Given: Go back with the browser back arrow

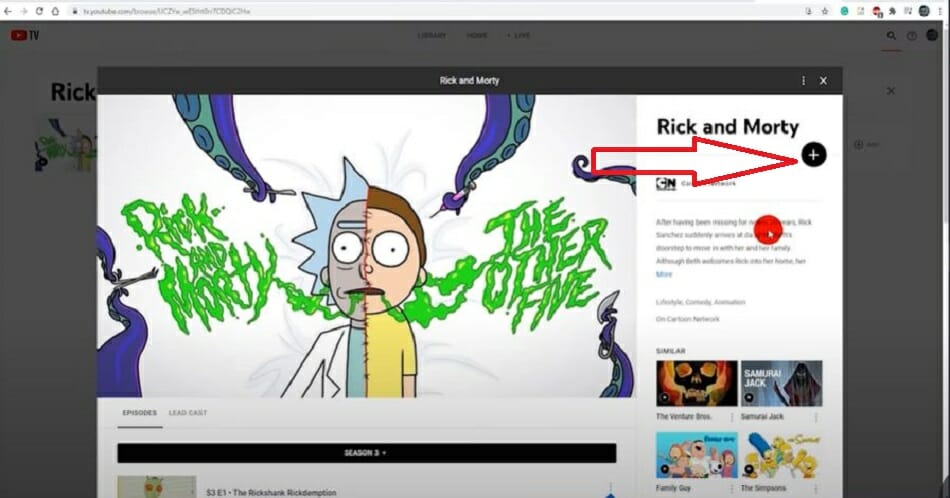Looking at the screenshot, I should (x=8, y=11).
